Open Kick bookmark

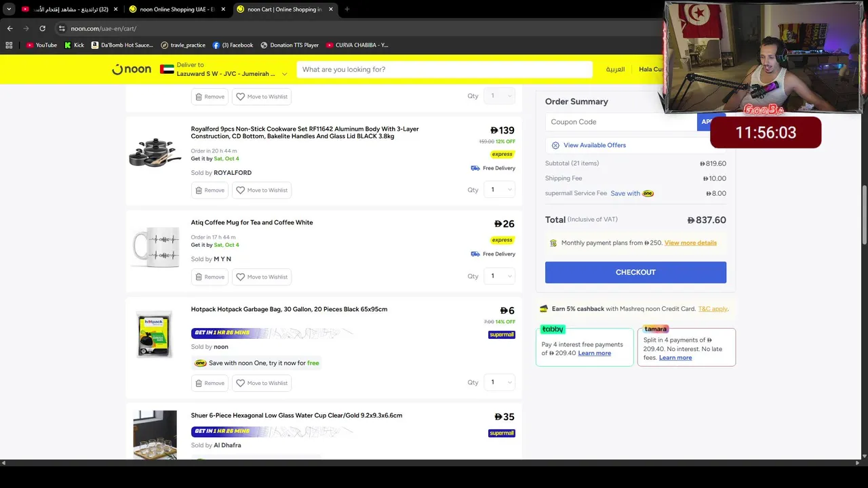tap(74, 45)
